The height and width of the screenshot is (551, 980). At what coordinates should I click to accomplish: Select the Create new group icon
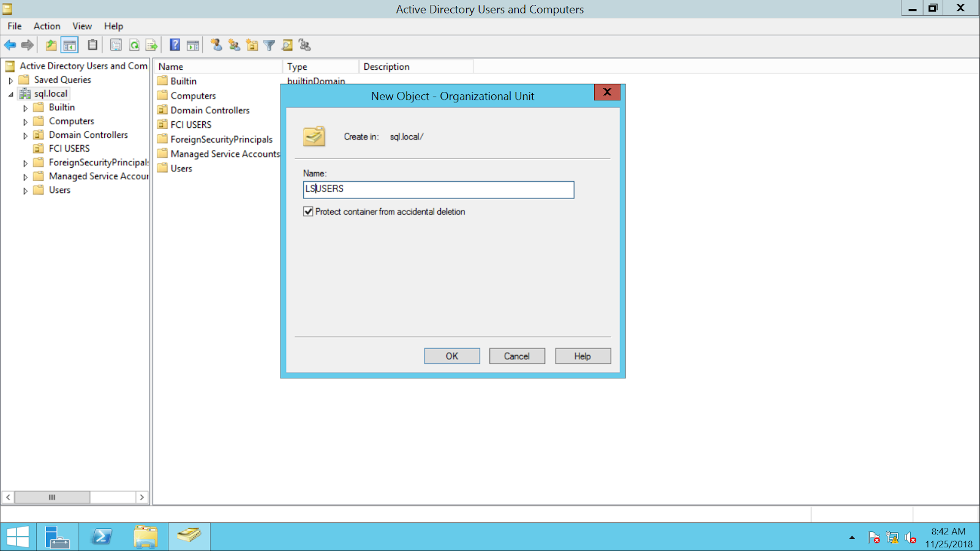point(233,45)
